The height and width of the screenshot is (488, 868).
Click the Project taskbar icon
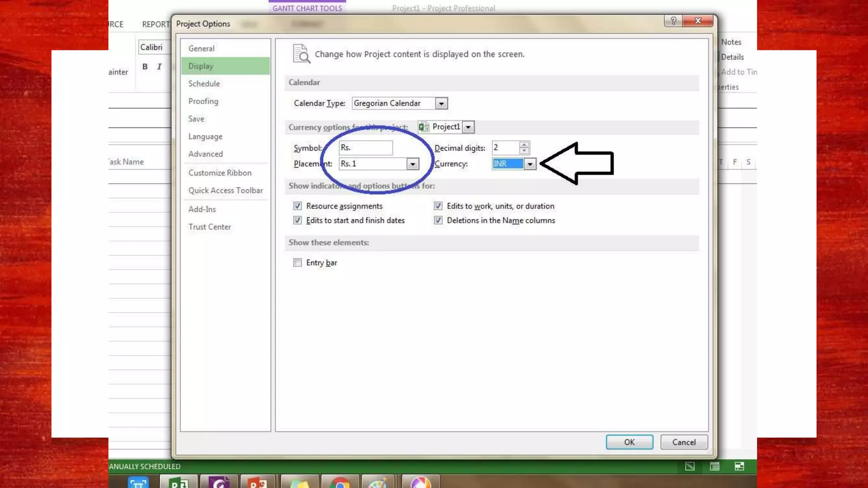point(178,482)
